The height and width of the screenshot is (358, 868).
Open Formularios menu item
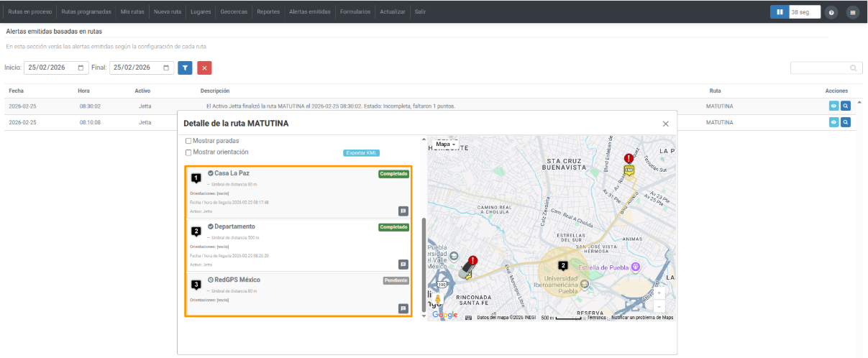tap(355, 12)
